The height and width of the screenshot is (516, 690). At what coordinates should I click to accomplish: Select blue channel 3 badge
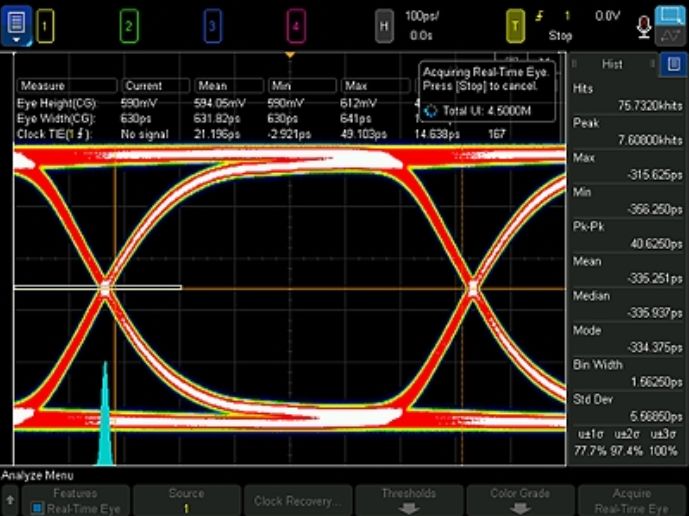[x=212, y=25]
